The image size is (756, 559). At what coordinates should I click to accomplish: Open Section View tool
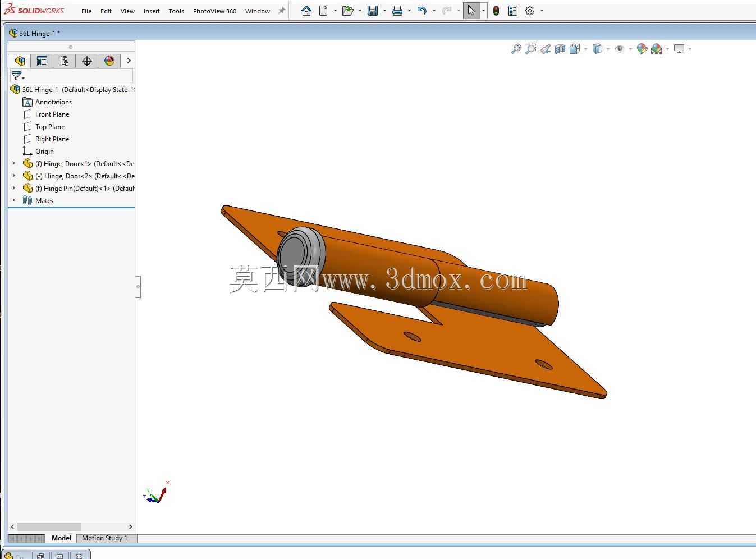pos(560,49)
